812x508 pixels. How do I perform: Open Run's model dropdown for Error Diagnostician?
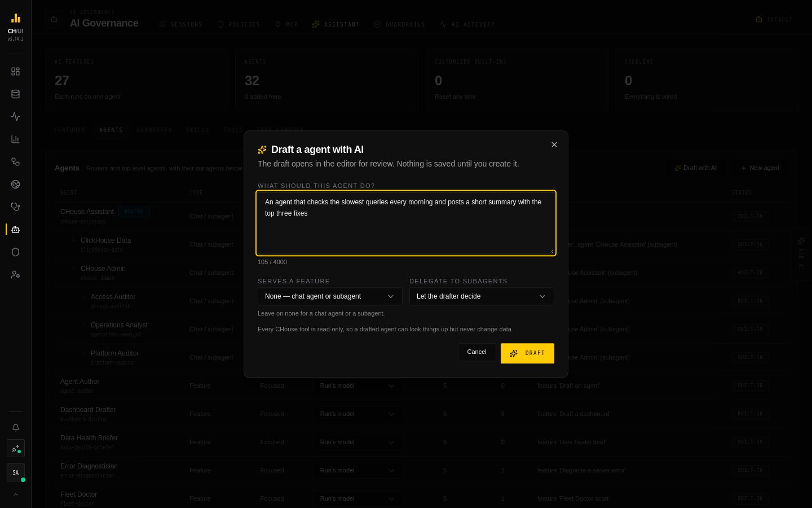(358, 471)
